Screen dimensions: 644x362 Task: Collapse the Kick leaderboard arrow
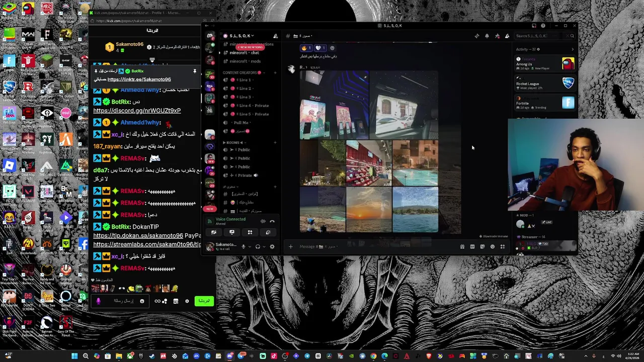coord(152,60)
